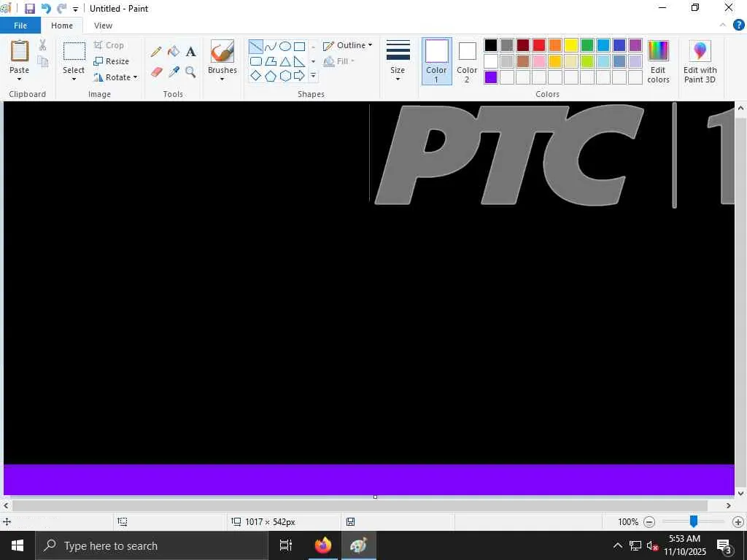The image size is (747, 560).
Task: Click the Crop button
Action: click(x=109, y=45)
